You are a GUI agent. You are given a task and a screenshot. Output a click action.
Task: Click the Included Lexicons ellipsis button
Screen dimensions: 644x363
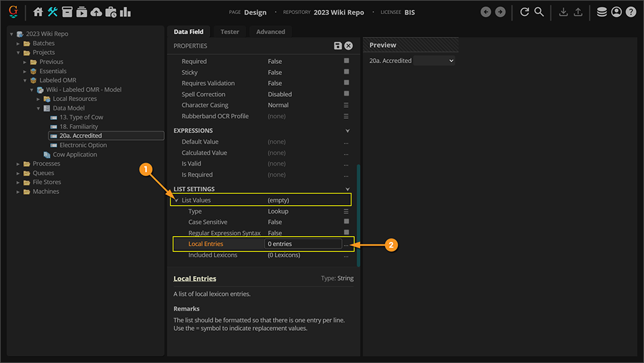[346, 255]
